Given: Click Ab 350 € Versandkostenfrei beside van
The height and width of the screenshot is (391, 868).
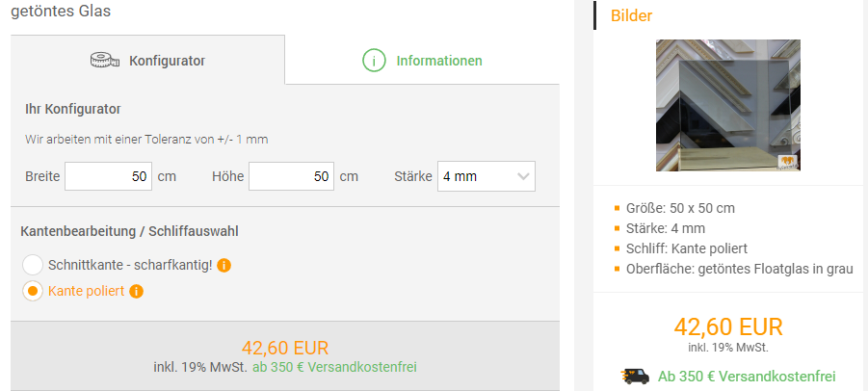Looking at the screenshot, I should [747, 377].
